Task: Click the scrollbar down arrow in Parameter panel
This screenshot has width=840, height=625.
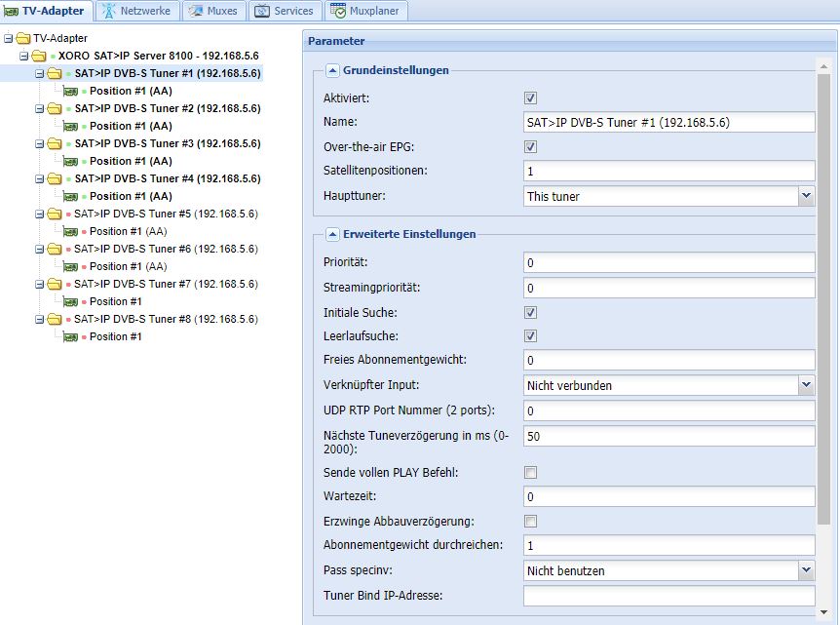Action: pyautogui.click(x=823, y=612)
